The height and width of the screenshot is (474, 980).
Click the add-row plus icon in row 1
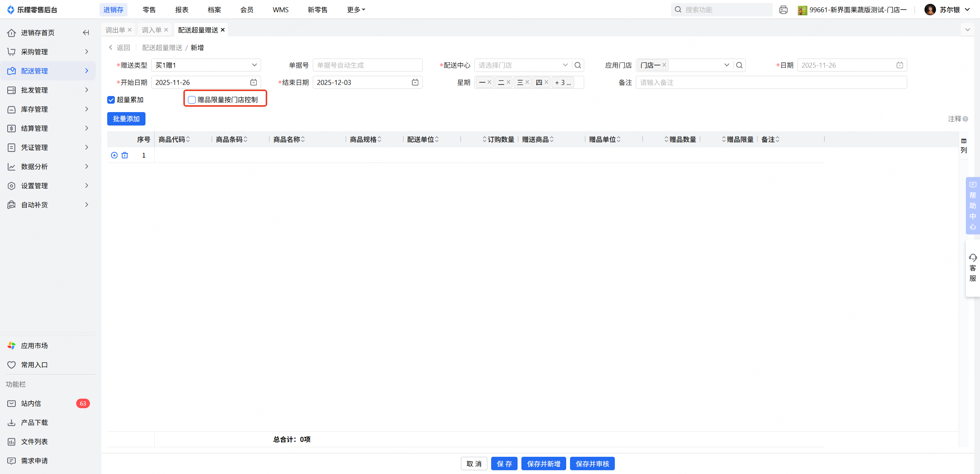[114, 155]
